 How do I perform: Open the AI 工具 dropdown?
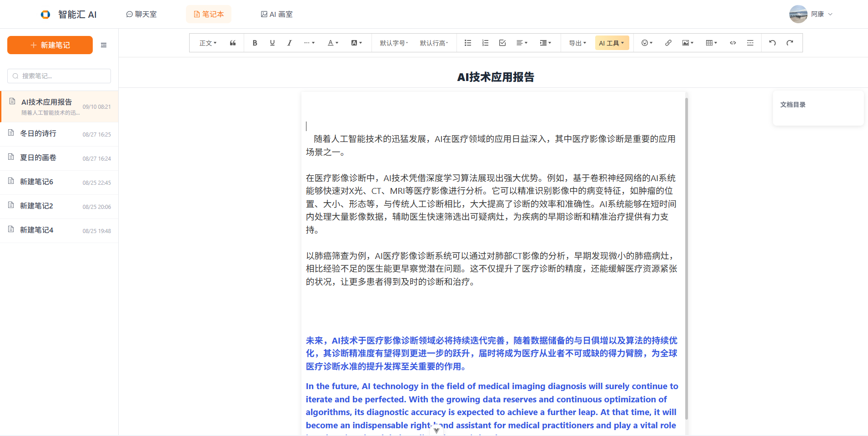[612, 43]
